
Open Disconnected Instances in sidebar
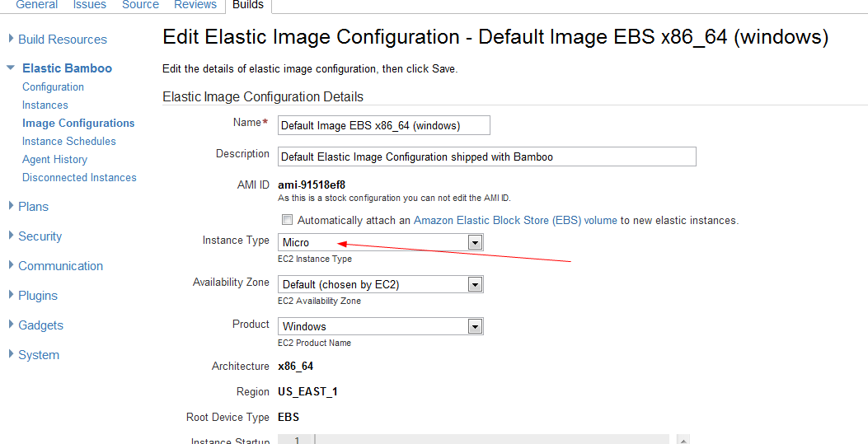click(79, 177)
